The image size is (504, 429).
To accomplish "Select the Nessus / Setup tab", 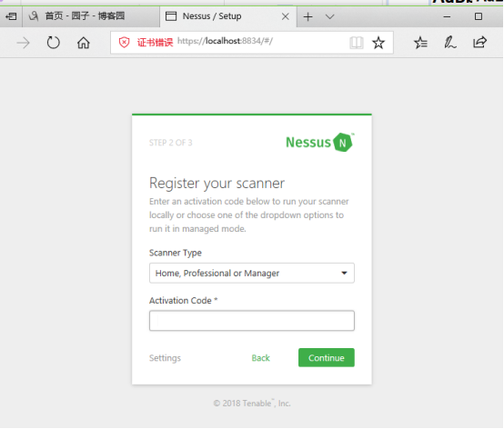I will [228, 16].
